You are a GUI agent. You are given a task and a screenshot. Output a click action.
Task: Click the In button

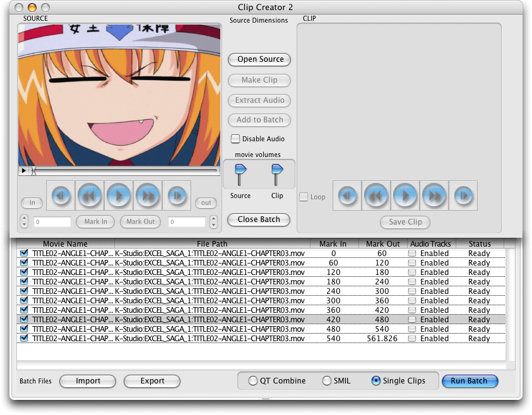[x=32, y=202]
